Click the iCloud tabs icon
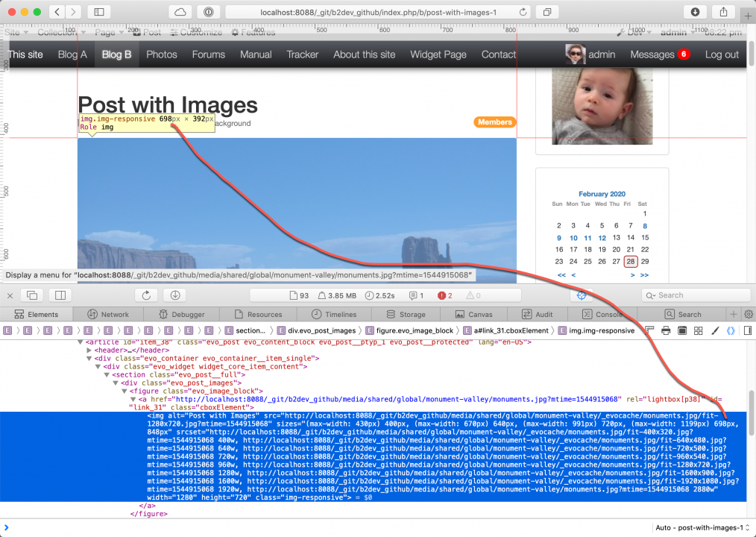756x537 pixels. tap(180, 12)
